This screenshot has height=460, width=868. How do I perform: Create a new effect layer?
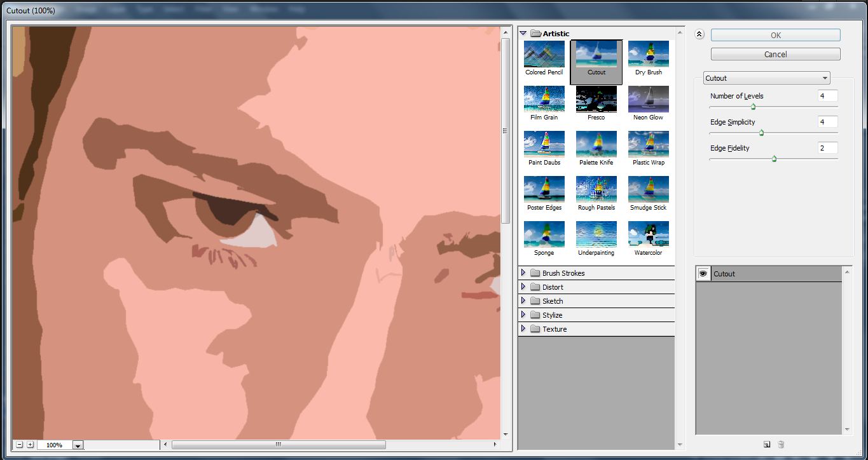(766, 444)
